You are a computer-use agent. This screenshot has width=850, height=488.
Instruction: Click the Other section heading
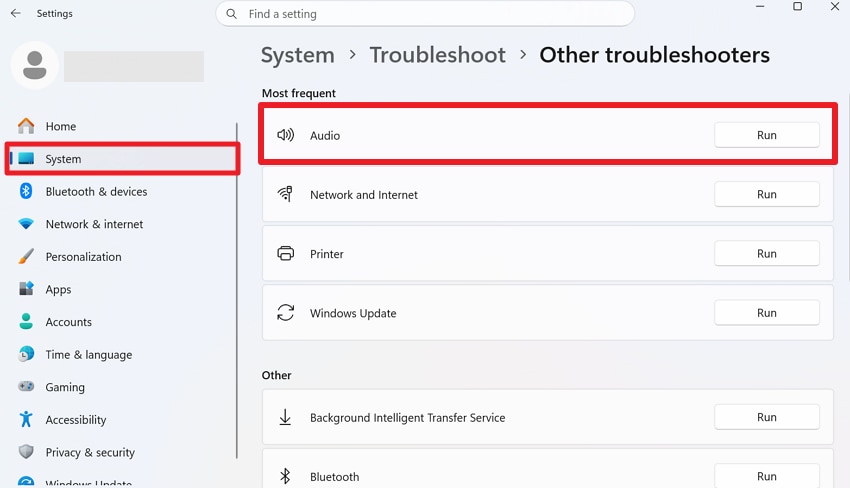[276, 375]
